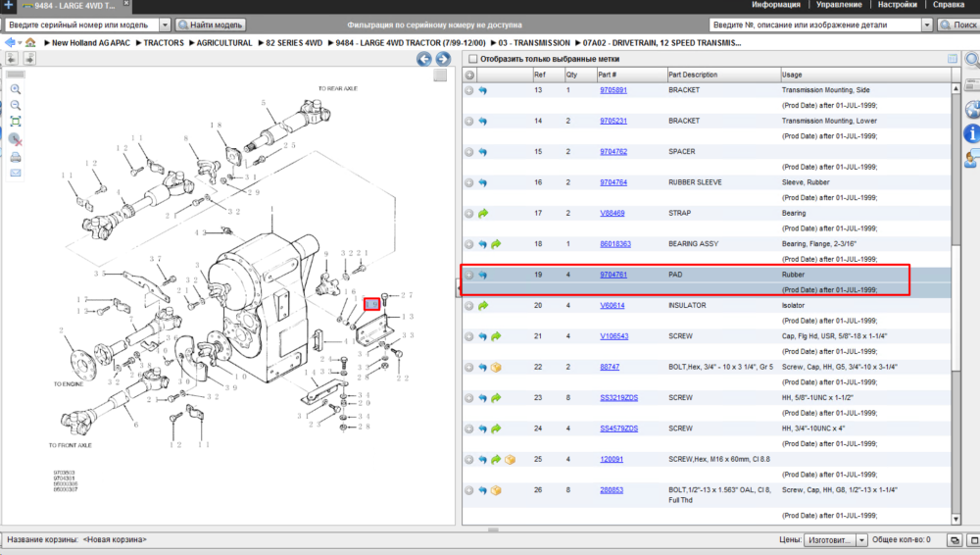Click the box icon on the ref 22 BOLT row
This screenshot has width=980, height=555.
tap(496, 368)
